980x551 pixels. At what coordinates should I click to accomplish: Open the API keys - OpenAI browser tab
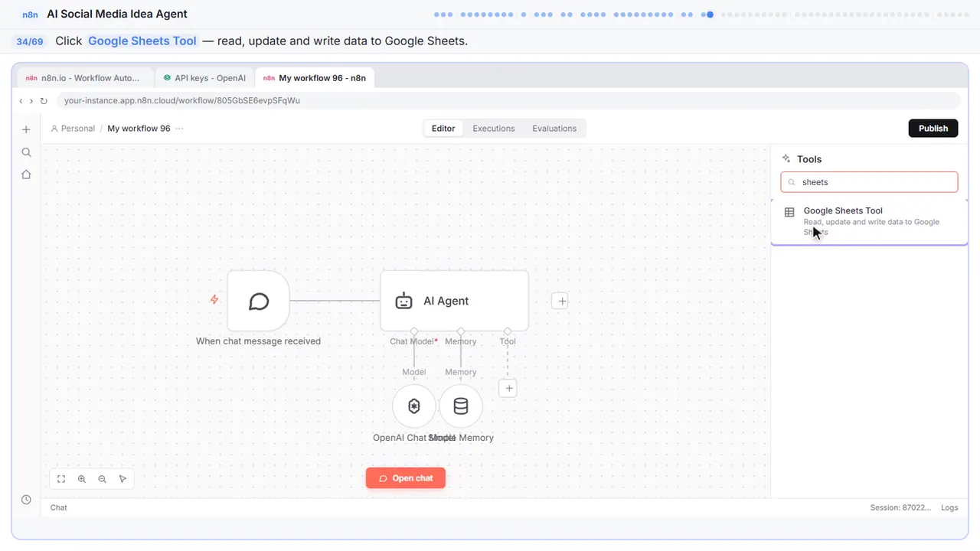coord(204,78)
